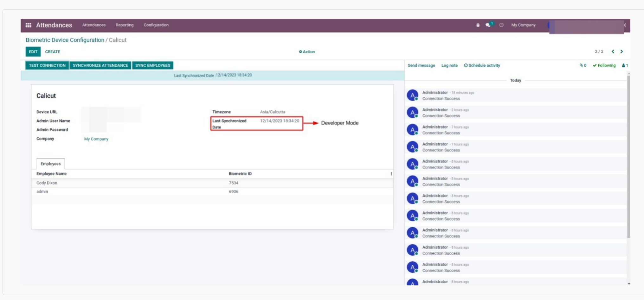Screen dimensions: 644x300
Task: Select the Cody Dixon employee row
Action: tap(212, 183)
